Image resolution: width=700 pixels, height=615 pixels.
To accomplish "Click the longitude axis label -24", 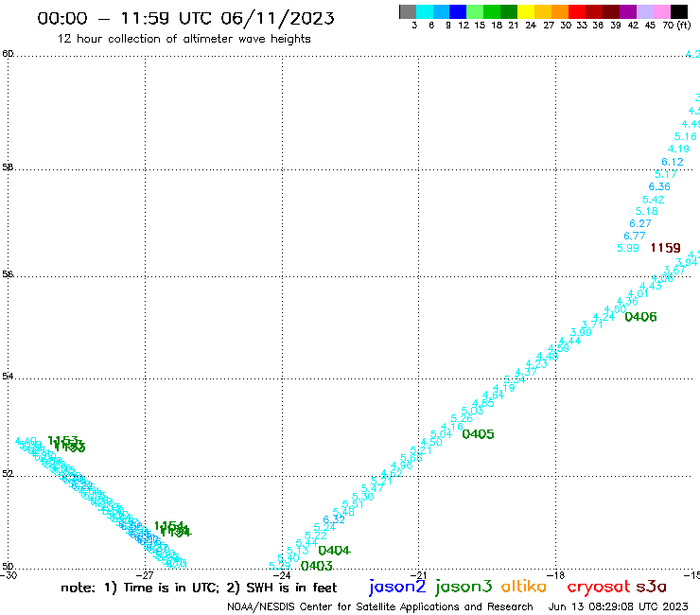I will click(x=282, y=575).
